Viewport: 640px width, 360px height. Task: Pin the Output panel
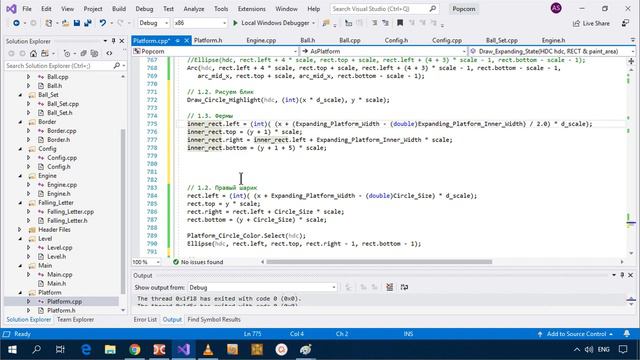622,276
